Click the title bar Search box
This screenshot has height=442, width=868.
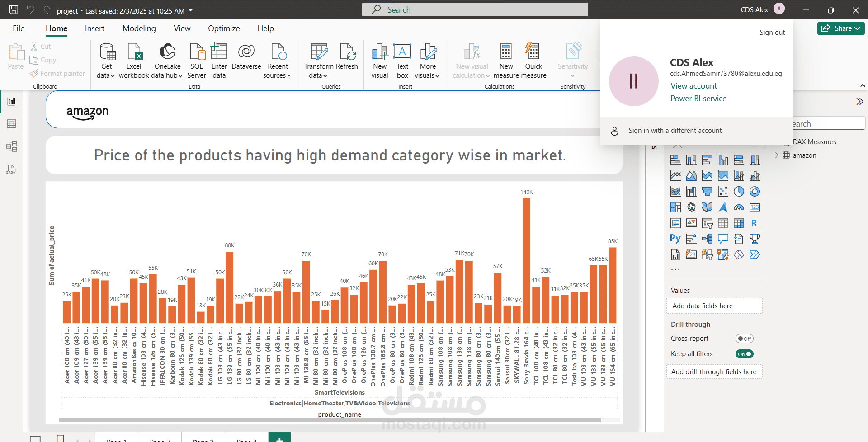tap(475, 9)
